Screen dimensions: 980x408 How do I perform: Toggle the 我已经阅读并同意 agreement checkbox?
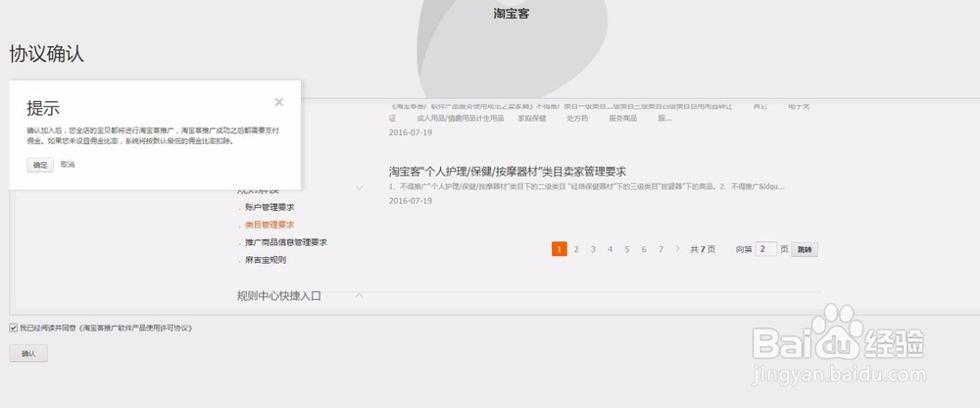click(14, 328)
